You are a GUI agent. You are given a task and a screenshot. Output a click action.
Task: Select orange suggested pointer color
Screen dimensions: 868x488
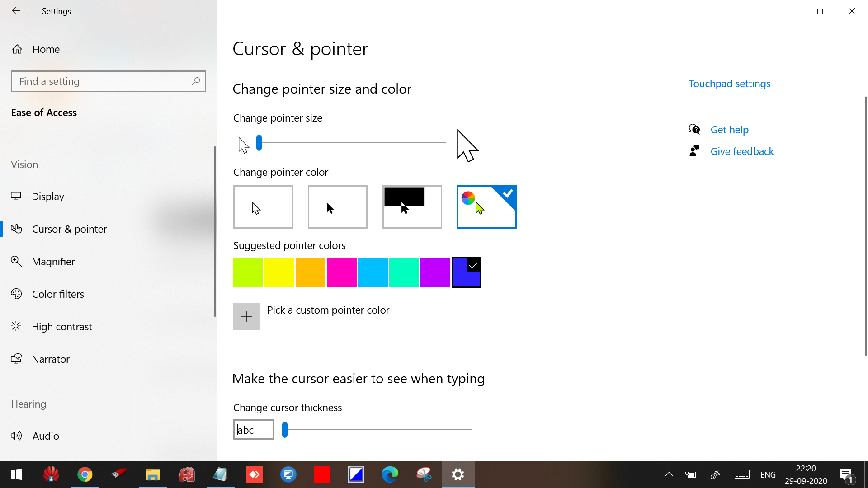[x=311, y=272]
